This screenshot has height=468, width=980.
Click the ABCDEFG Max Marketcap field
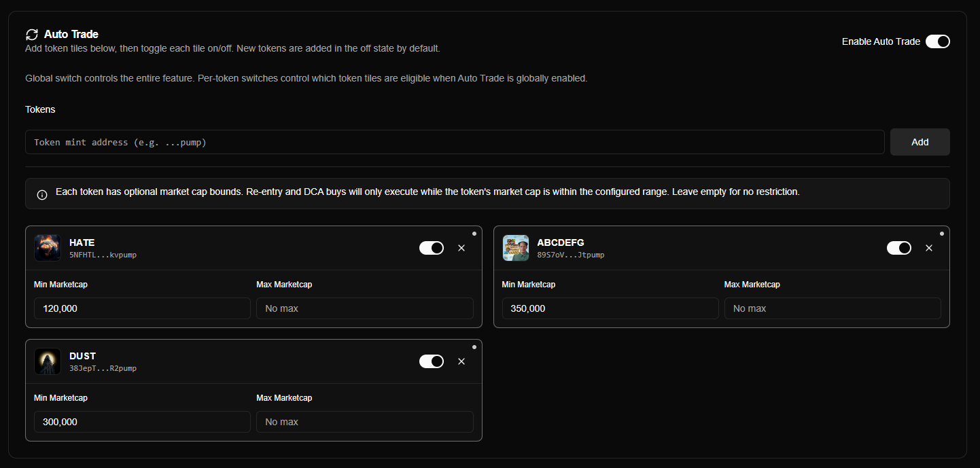coord(832,308)
